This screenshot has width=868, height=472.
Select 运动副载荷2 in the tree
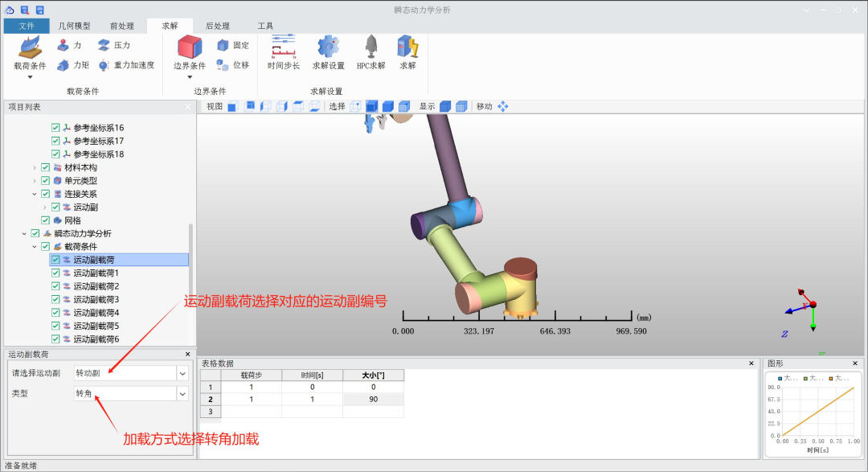96,286
